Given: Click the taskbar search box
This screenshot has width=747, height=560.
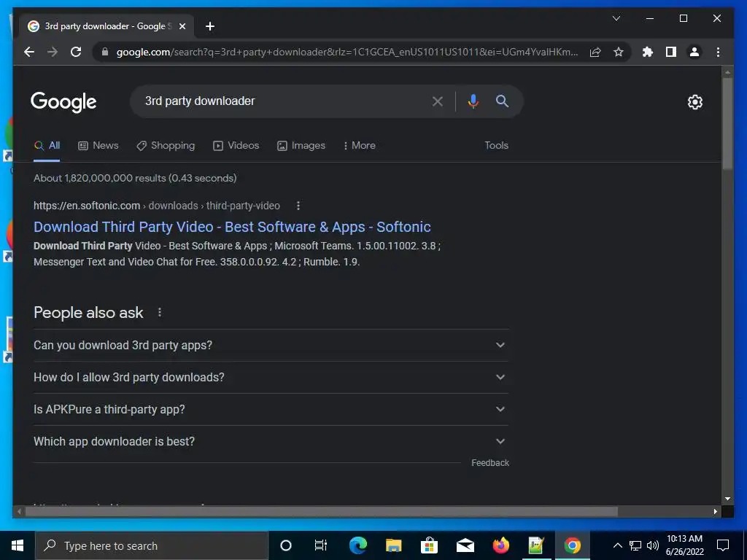Looking at the screenshot, I should (152, 545).
